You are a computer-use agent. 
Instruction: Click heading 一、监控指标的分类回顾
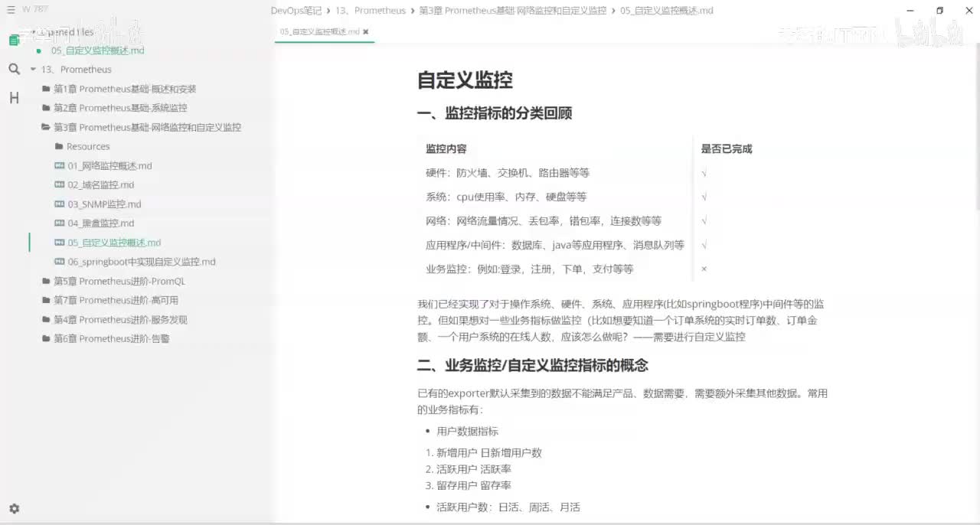[495, 113]
